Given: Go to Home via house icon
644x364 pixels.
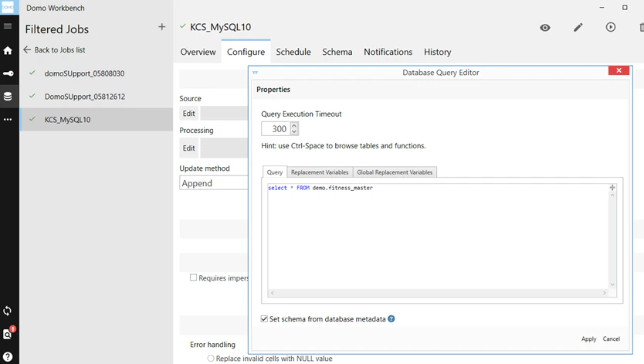Looking at the screenshot, I should [x=8, y=50].
